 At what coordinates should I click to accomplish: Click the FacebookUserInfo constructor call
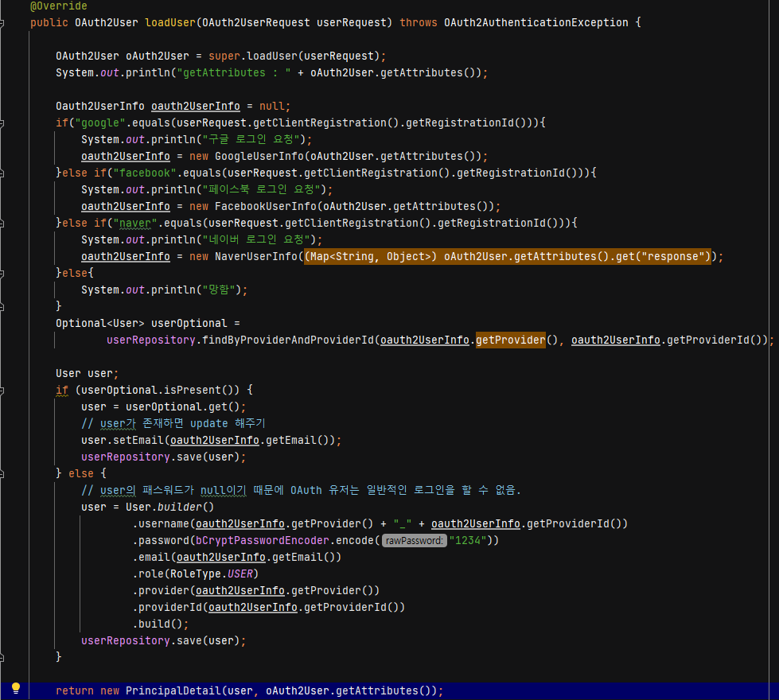click(265, 206)
